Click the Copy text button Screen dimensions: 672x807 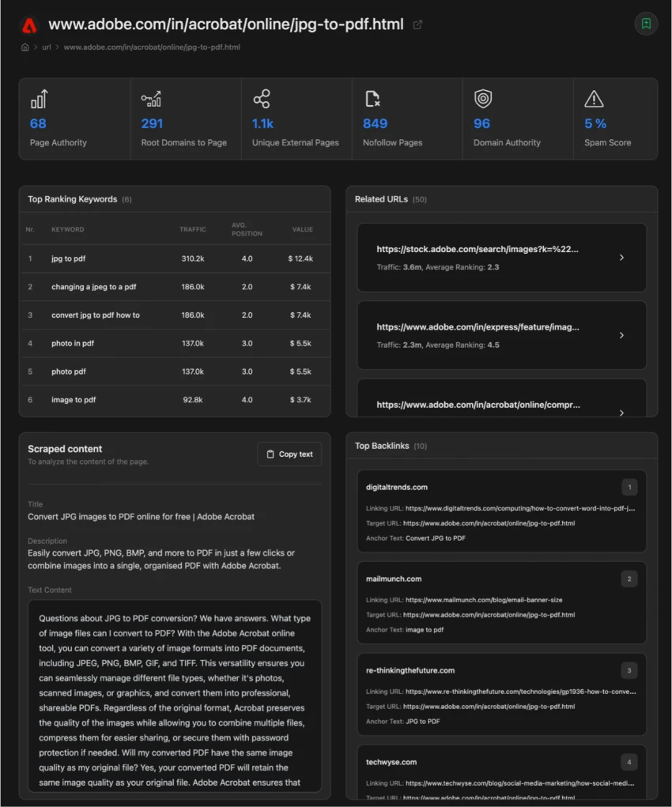[289, 454]
